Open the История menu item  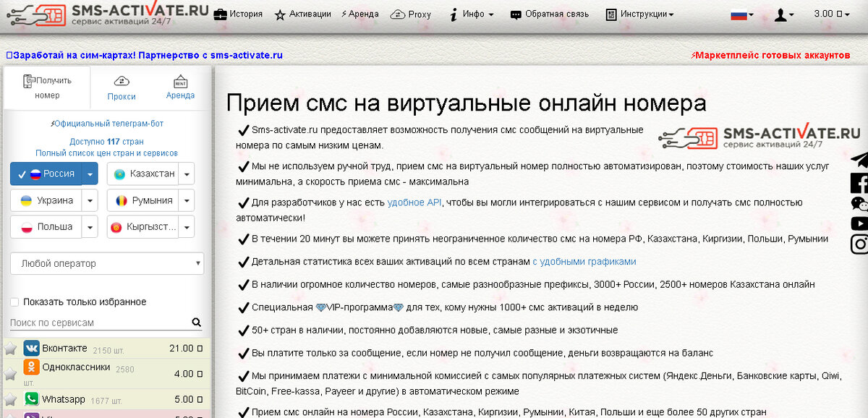click(238, 14)
